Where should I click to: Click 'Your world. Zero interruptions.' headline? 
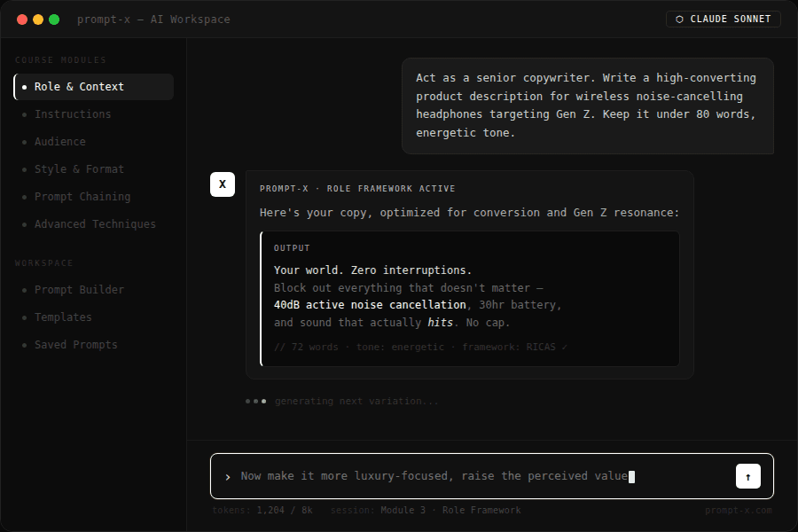click(372, 270)
